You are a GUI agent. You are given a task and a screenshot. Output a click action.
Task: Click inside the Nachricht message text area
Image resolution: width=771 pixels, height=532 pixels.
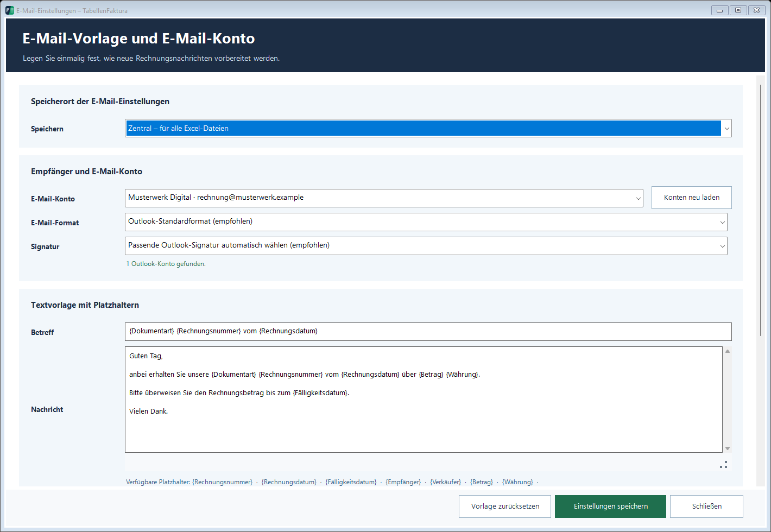tap(424, 400)
